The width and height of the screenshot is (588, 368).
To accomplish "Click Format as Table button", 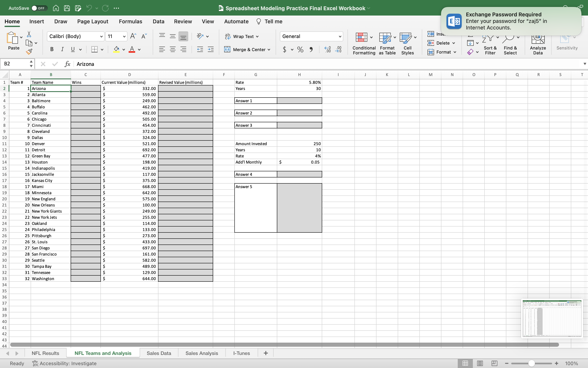I will 387,43.
